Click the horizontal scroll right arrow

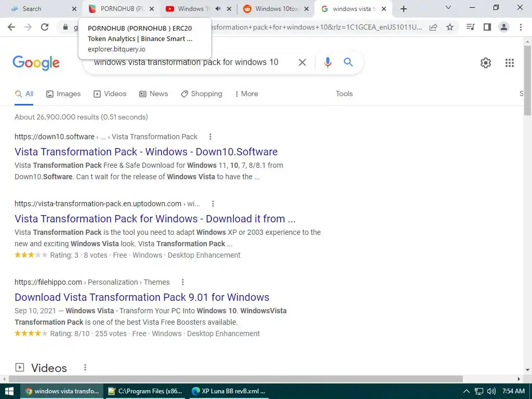[519, 379]
